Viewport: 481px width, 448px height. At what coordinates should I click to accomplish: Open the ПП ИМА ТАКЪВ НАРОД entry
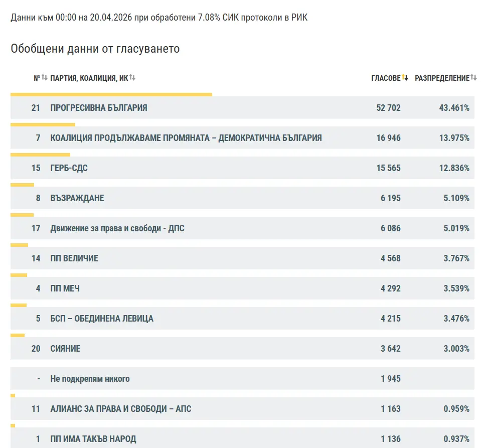tap(93, 439)
